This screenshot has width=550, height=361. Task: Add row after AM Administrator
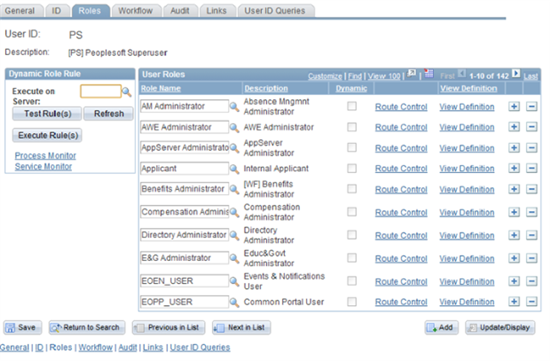click(x=514, y=106)
